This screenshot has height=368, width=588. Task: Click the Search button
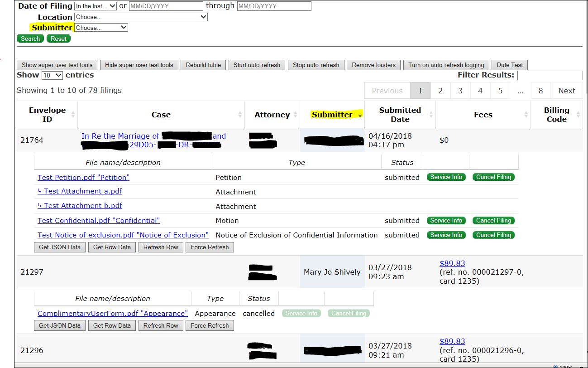coord(30,39)
